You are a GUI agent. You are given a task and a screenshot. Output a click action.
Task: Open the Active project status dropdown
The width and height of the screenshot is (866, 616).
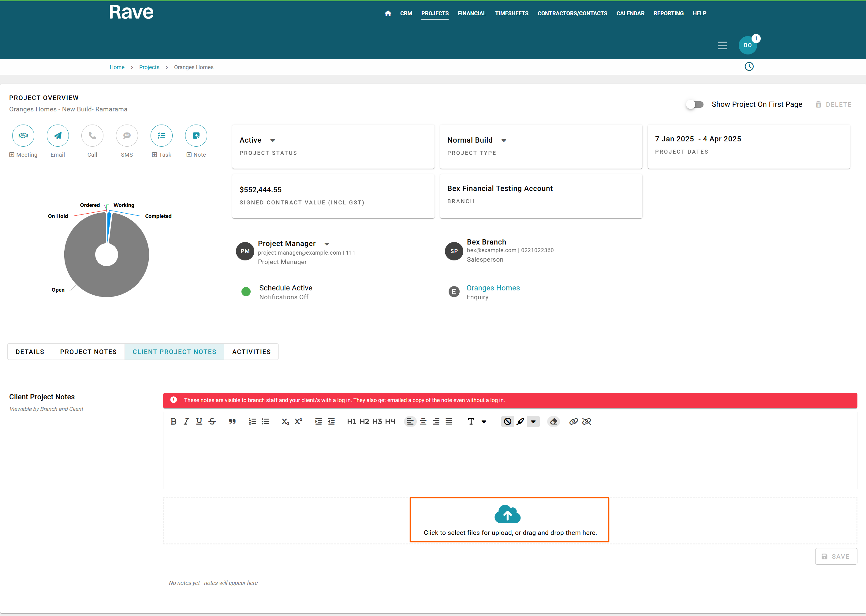coord(272,140)
